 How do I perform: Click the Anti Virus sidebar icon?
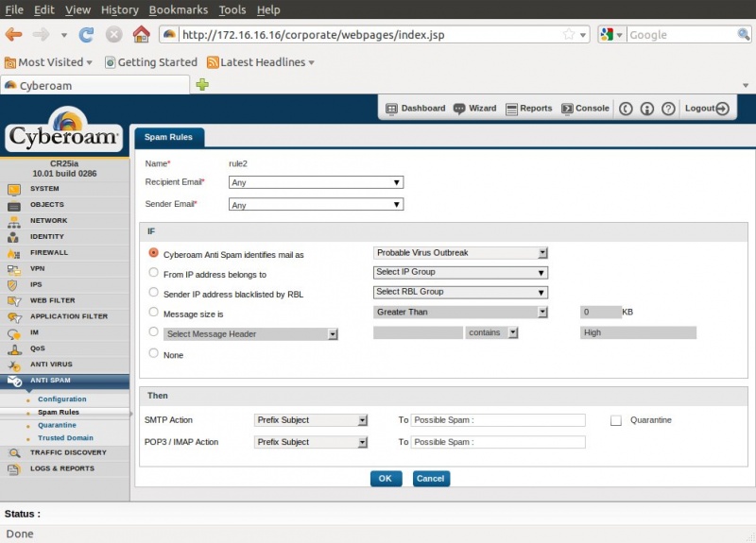13,365
